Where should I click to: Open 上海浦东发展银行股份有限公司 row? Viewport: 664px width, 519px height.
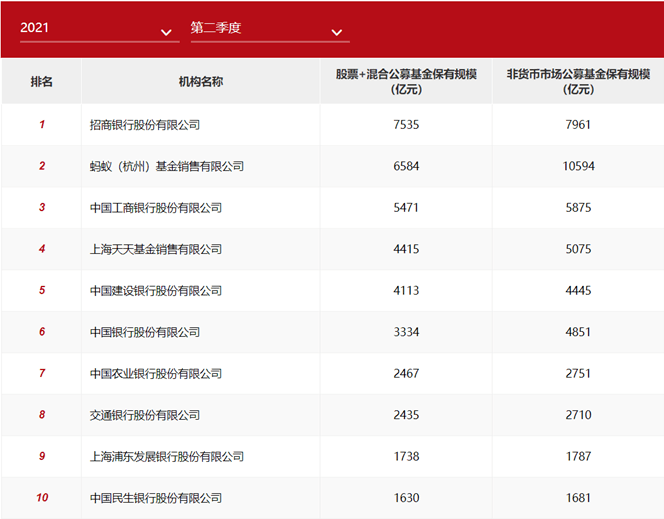point(167,457)
